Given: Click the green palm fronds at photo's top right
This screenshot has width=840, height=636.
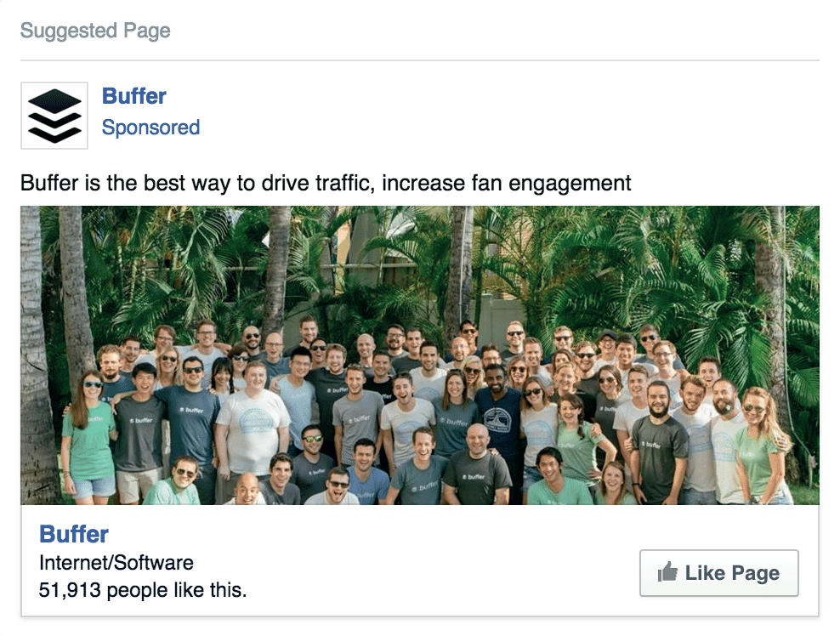Looking at the screenshot, I should click(x=748, y=255).
